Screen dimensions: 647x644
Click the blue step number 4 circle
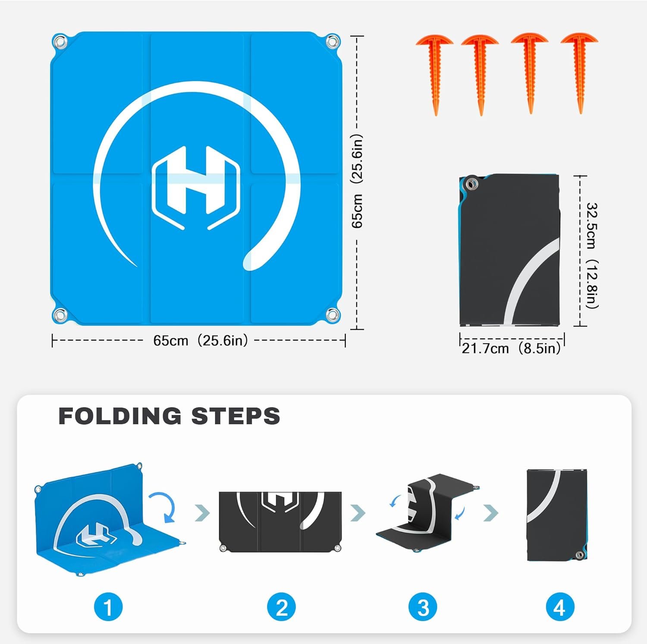coord(560,606)
